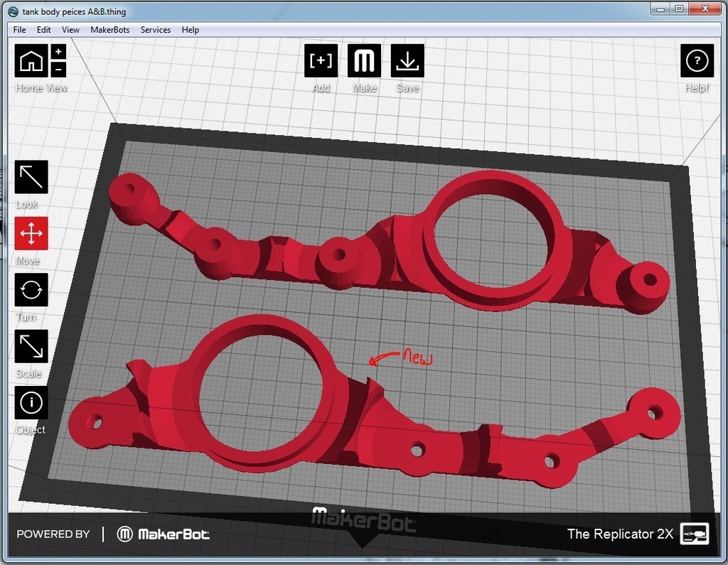Zoom in with the plus button

tap(59, 52)
